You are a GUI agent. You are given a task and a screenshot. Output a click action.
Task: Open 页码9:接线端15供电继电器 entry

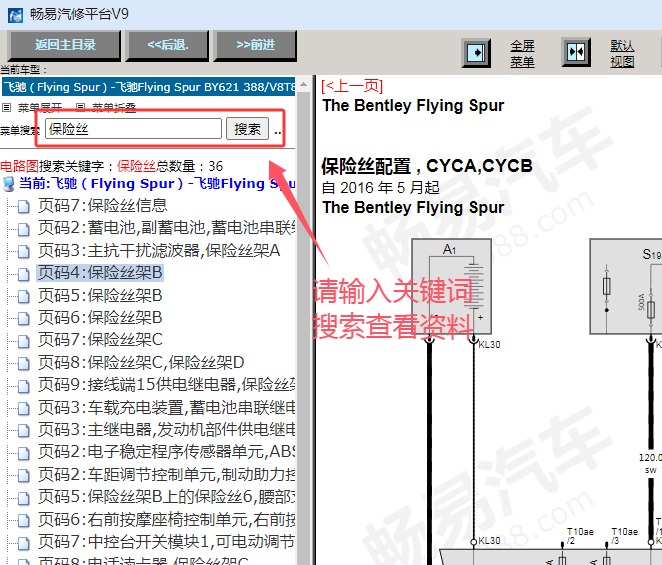coord(166,385)
